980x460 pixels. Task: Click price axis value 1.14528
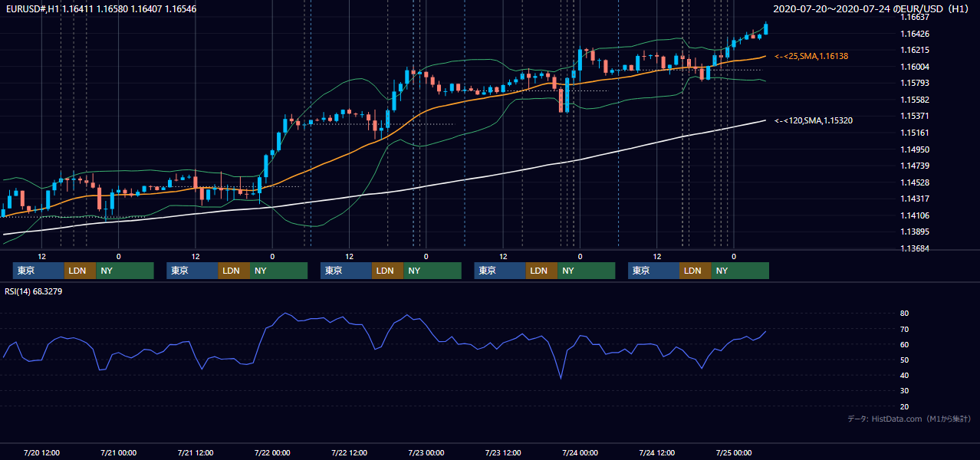click(915, 182)
